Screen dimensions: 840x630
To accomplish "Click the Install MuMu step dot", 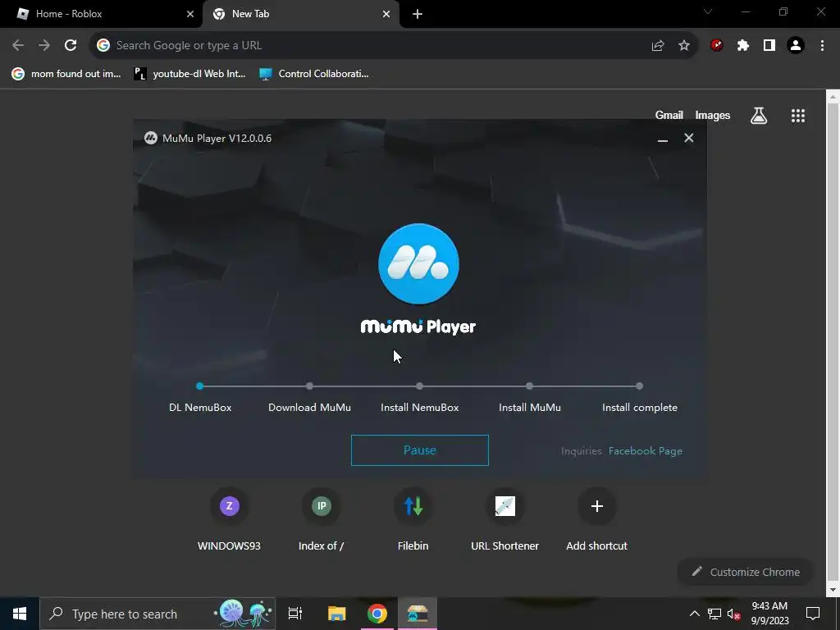I will point(529,386).
